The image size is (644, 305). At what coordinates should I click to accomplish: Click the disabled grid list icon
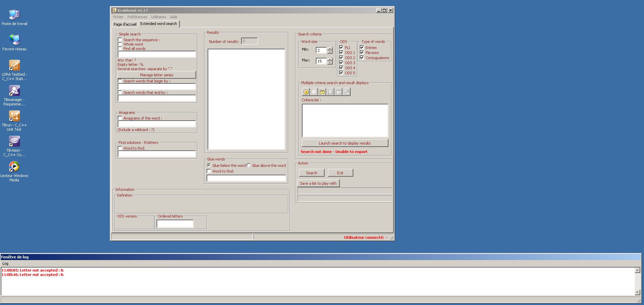click(x=338, y=92)
